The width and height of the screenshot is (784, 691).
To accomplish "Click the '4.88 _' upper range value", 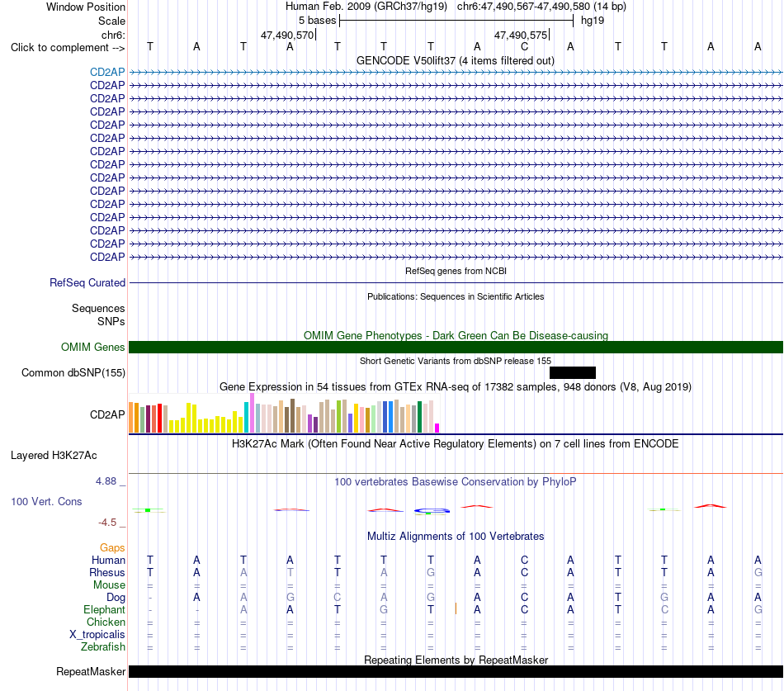I will click(111, 481).
